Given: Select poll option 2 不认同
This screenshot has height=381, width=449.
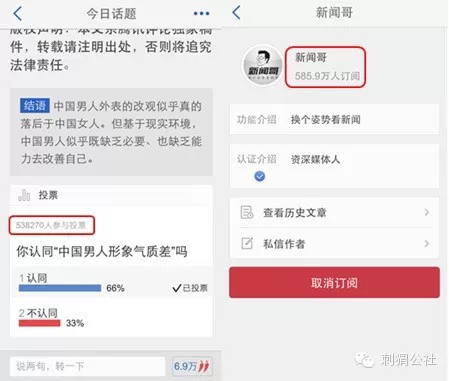Looking at the screenshot, I should click(112, 318).
